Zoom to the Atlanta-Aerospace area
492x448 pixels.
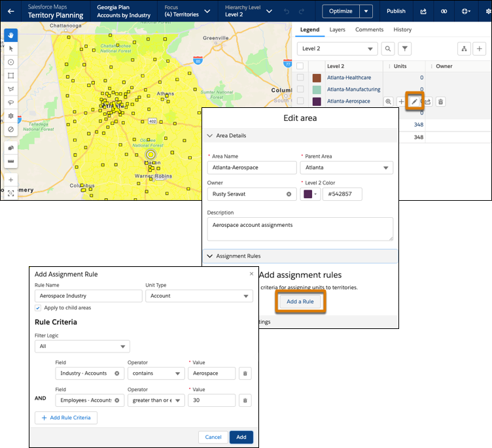pyautogui.click(x=388, y=101)
